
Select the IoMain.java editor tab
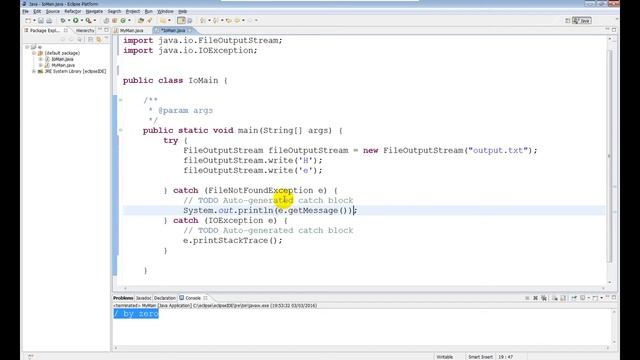pyautogui.click(x=172, y=31)
